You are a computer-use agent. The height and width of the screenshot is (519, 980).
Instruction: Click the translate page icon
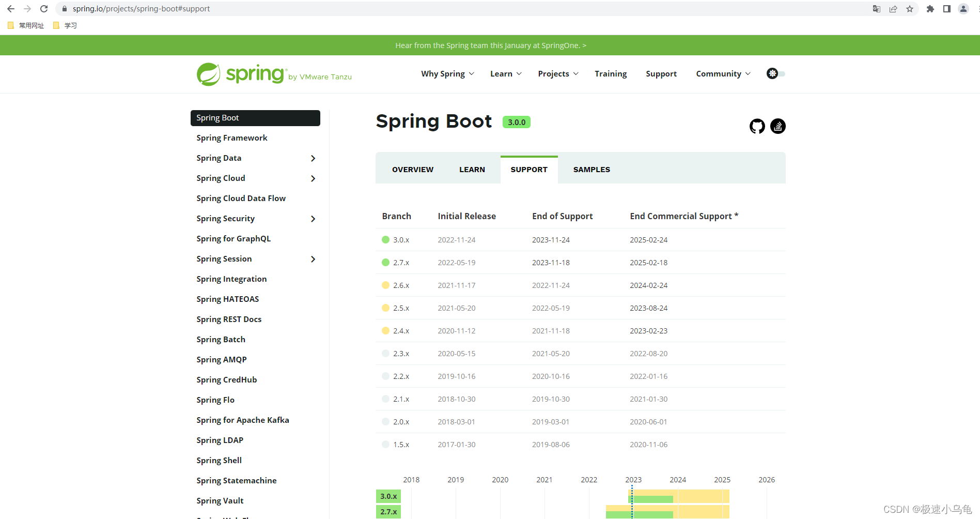(x=877, y=9)
